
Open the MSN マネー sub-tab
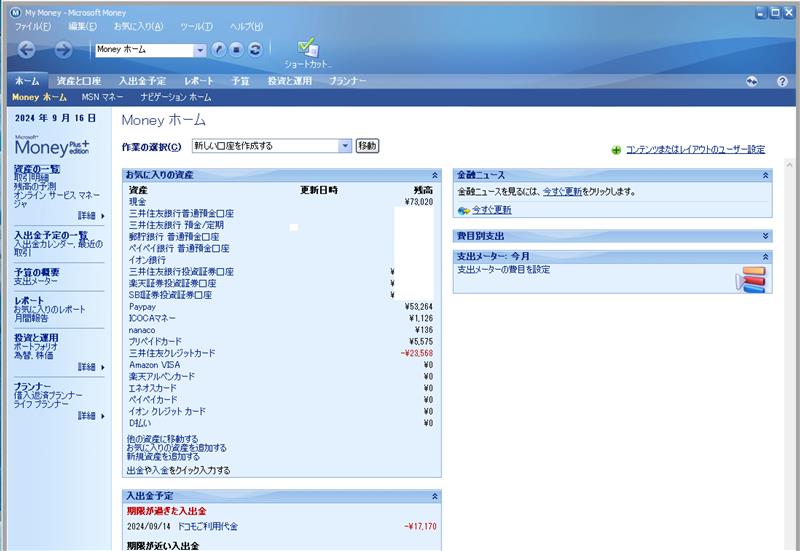click(102, 97)
